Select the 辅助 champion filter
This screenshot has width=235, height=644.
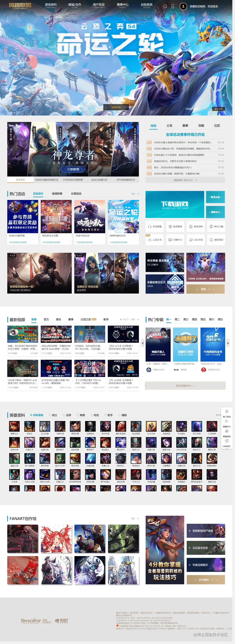[123, 415]
